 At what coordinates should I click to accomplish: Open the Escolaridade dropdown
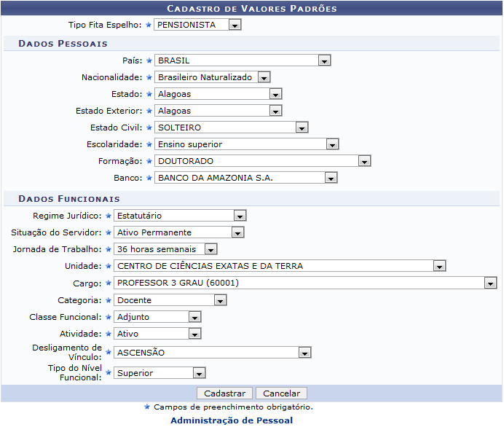click(x=247, y=144)
